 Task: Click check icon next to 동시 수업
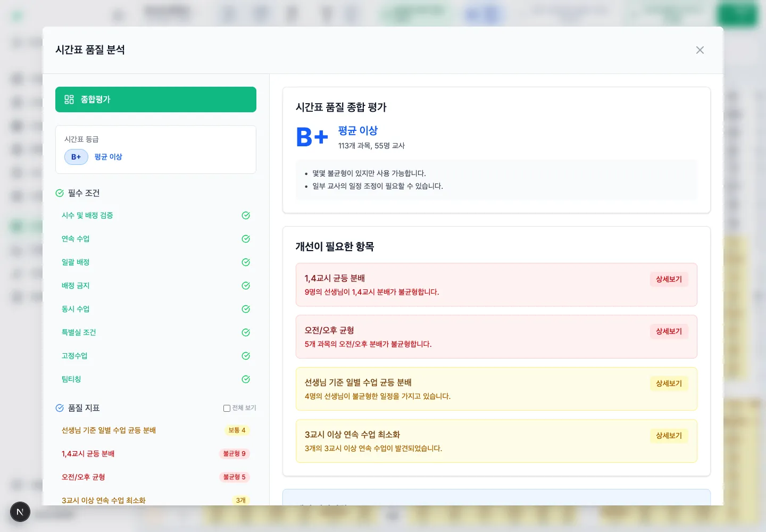click(246, 309)
